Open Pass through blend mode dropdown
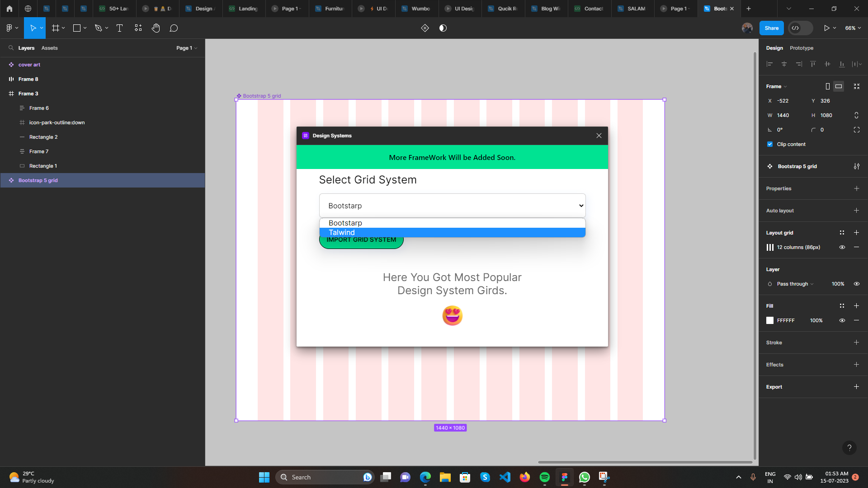Screen dimensions: 868x488 click(x=795, y=284)
